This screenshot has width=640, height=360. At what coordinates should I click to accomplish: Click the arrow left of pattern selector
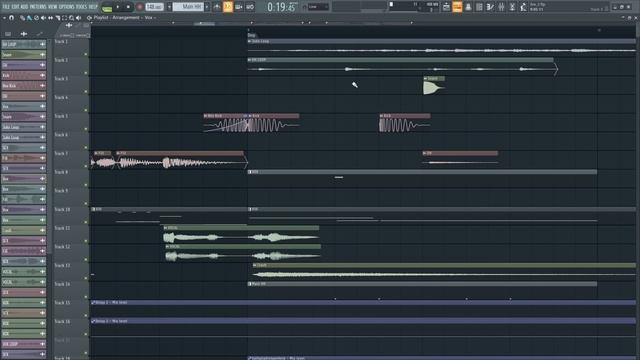(169, 7)
